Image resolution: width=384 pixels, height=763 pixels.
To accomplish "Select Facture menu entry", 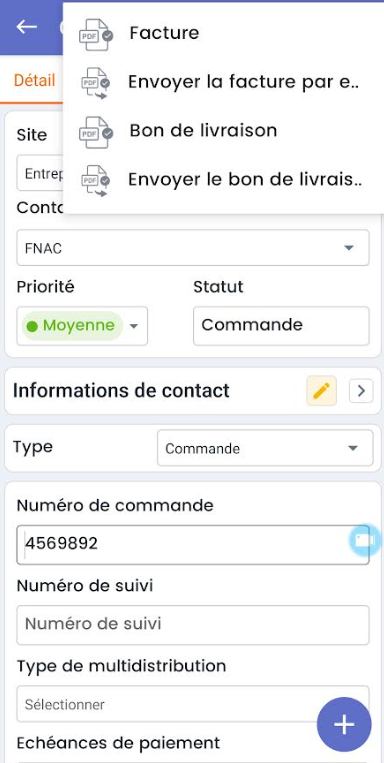I will click(x=164, y=34).
